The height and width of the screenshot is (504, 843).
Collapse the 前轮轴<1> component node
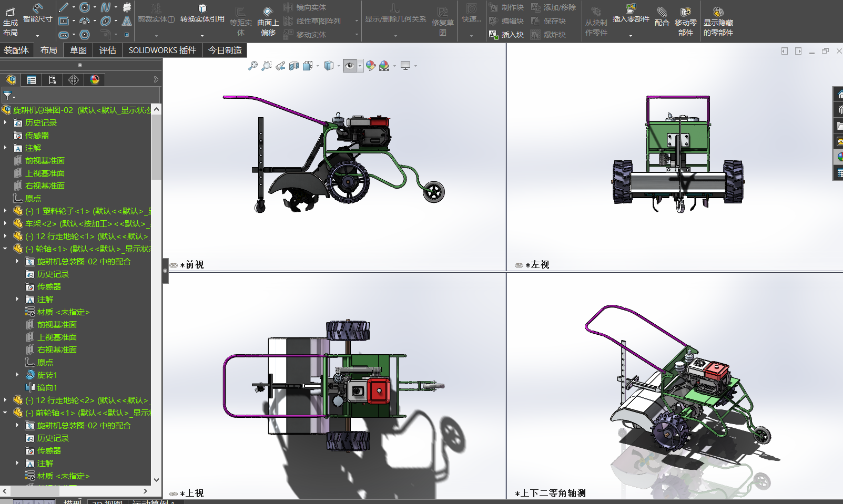[x=6, y=413]
